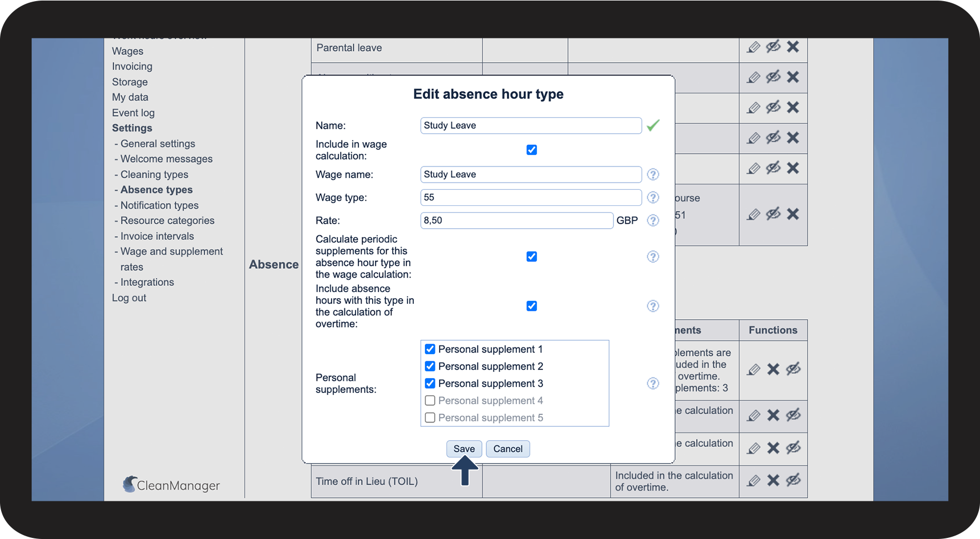Open help icon next to Wage type

click(653, 198)
